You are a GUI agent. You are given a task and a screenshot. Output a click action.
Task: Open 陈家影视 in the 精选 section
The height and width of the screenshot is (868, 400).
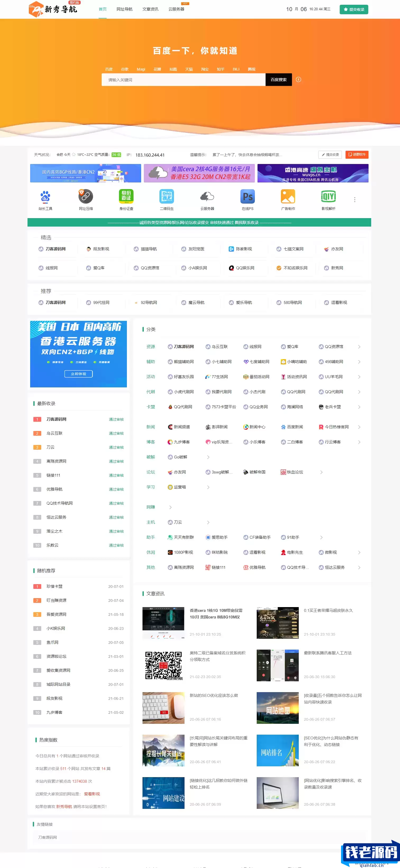tap(240, 249)
